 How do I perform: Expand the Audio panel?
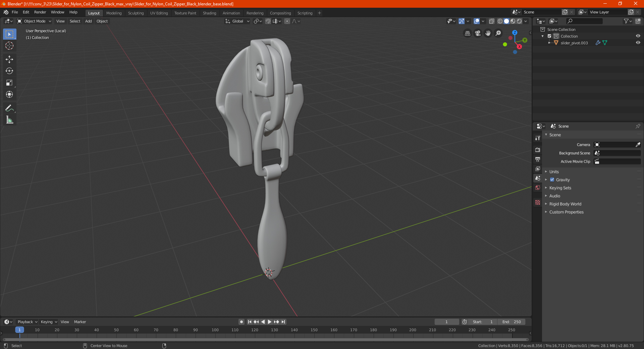click(554, 196)
